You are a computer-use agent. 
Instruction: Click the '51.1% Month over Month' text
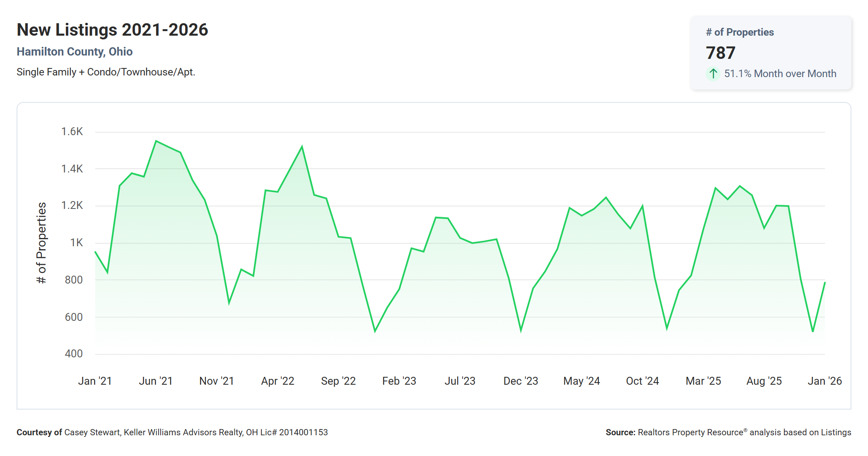point(780,73)
